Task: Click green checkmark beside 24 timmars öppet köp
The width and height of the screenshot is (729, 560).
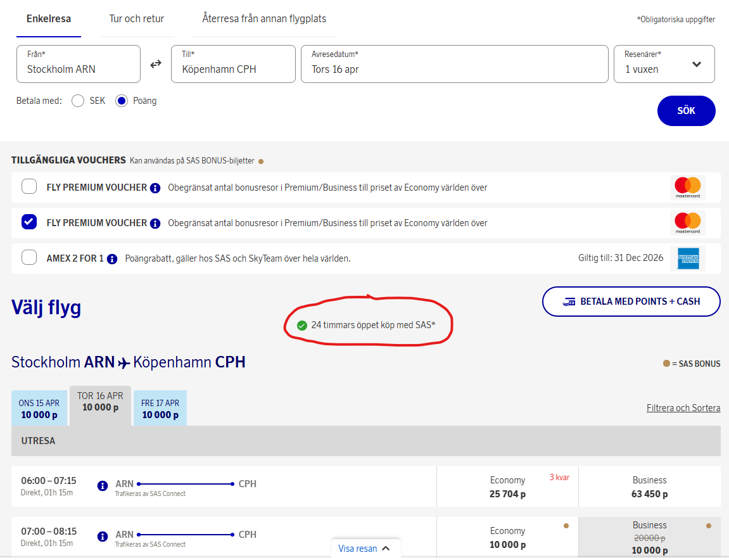Action: point(301,326)
